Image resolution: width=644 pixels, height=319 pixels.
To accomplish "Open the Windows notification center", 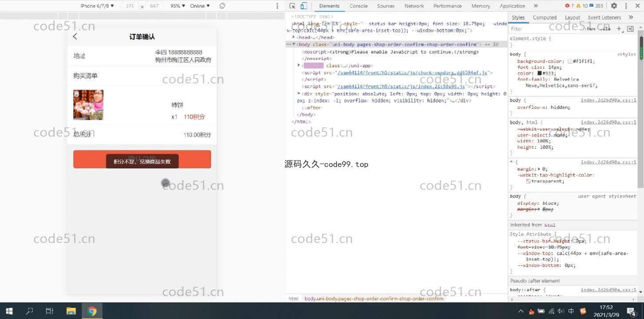I will 632,311.
